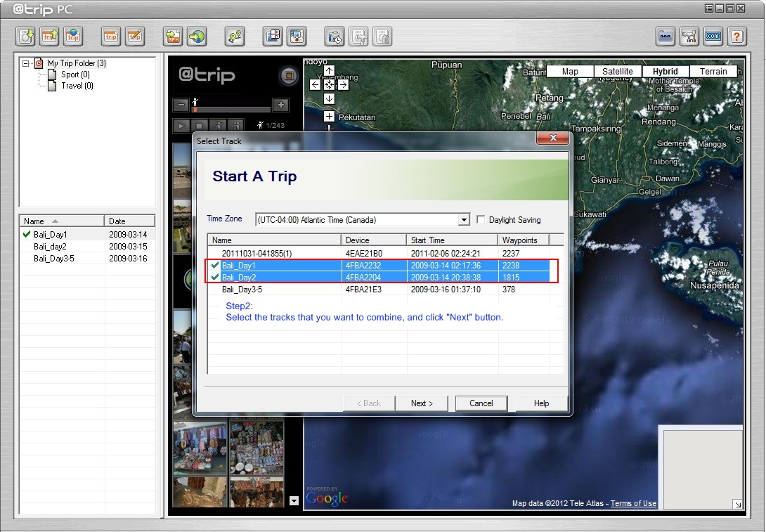Screen dimensions: 766x532
Task: Close the Select Track dialog
Action: click(553, 138)
